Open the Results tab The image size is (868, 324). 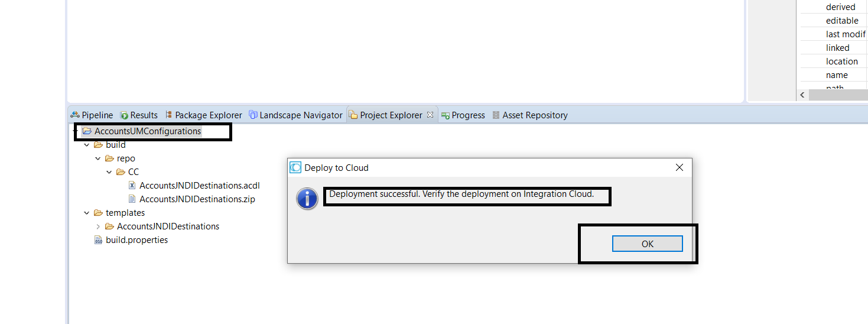tap(139, 115)
